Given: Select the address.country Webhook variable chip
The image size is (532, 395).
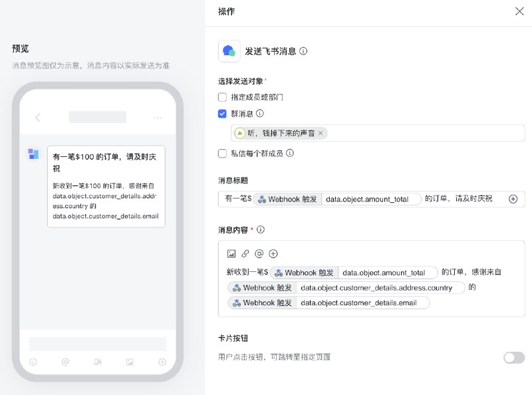Looking at the screenshot, I should pyautogui.click(x=346, y=288).
